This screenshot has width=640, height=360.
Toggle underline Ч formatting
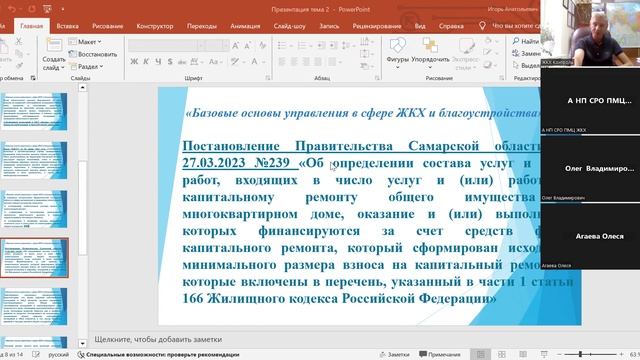(x=158, y=62)
